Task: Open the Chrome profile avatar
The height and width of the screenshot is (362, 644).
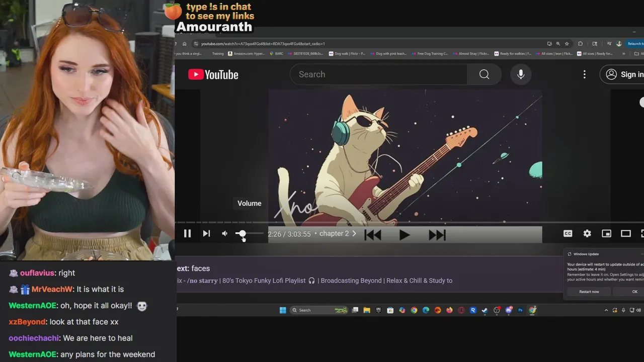Action: [619, 44]
